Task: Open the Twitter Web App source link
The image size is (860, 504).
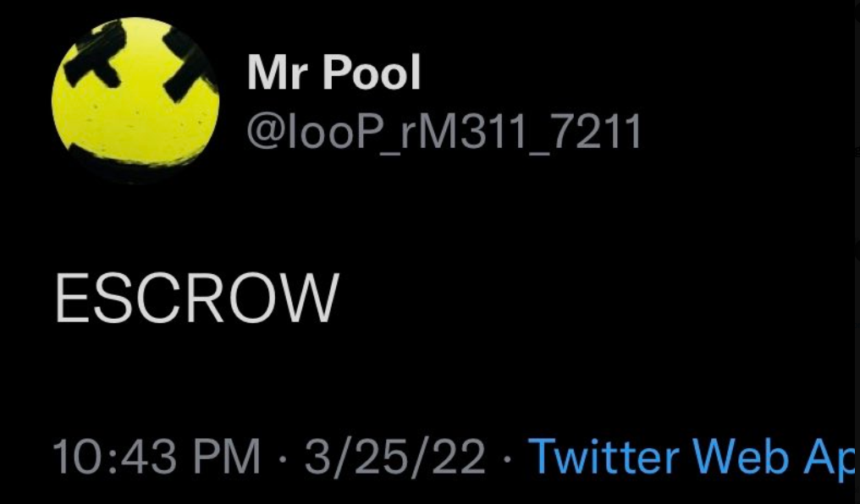Action: pyautogui.click(x=692, y=457)
